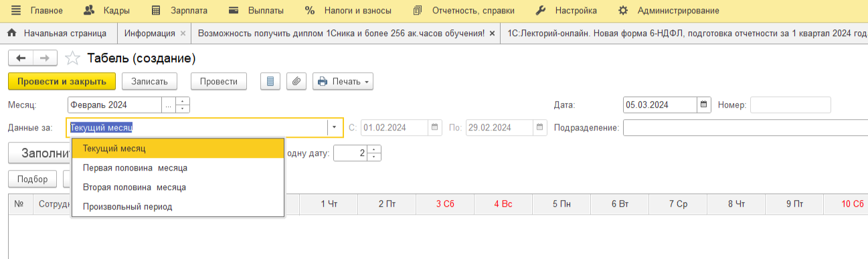Add Табель to favorites with the star
The height and width of the screenshot is (259, 868).
(72, 58)
